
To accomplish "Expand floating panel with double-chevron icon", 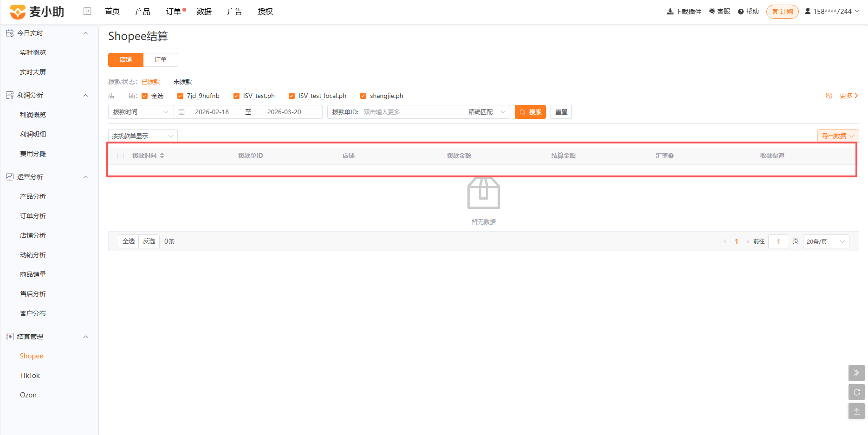I will coord(856,373).
